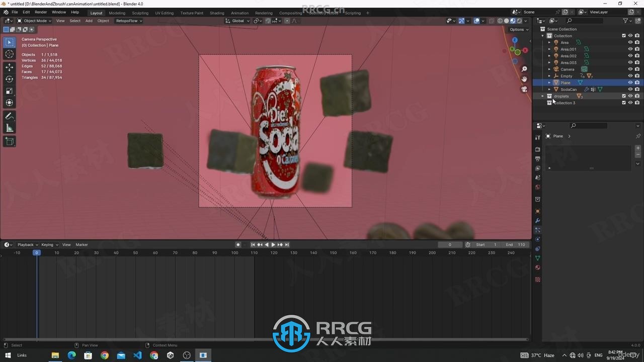The height and width of the screenshot is (362, 644).
Task: Hide Empty object in viewport
Action: click(x=630, y=76)
